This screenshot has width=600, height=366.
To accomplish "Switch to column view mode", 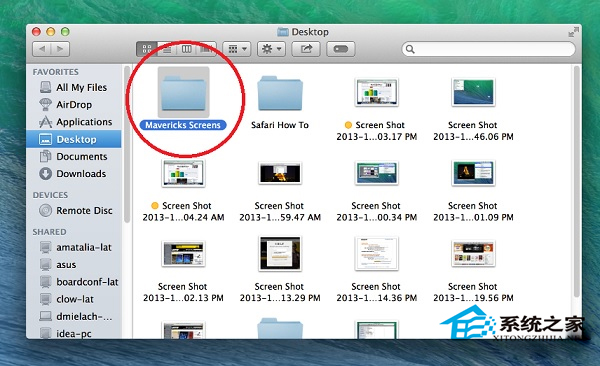I will click(x=187, y=49).
